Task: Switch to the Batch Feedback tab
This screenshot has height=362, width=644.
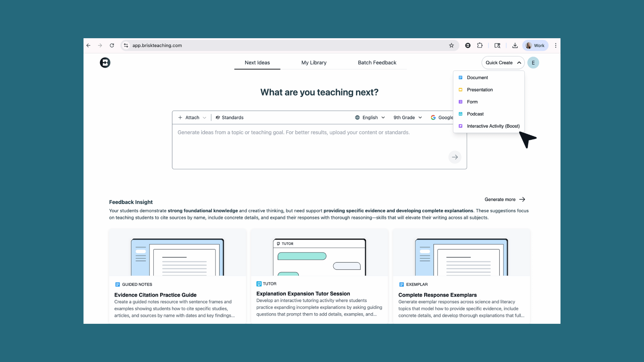Action: click(x=377, y=63)
